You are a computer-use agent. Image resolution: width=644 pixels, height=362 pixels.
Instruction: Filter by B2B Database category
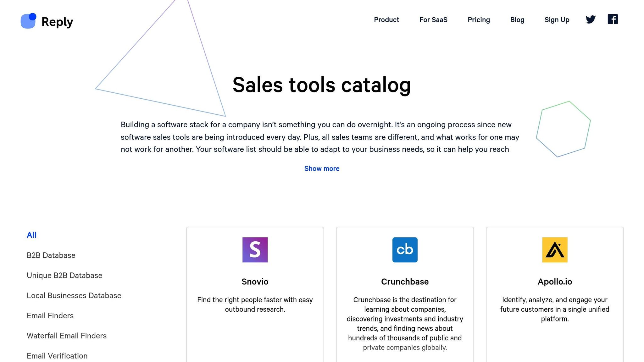(51, 255)
